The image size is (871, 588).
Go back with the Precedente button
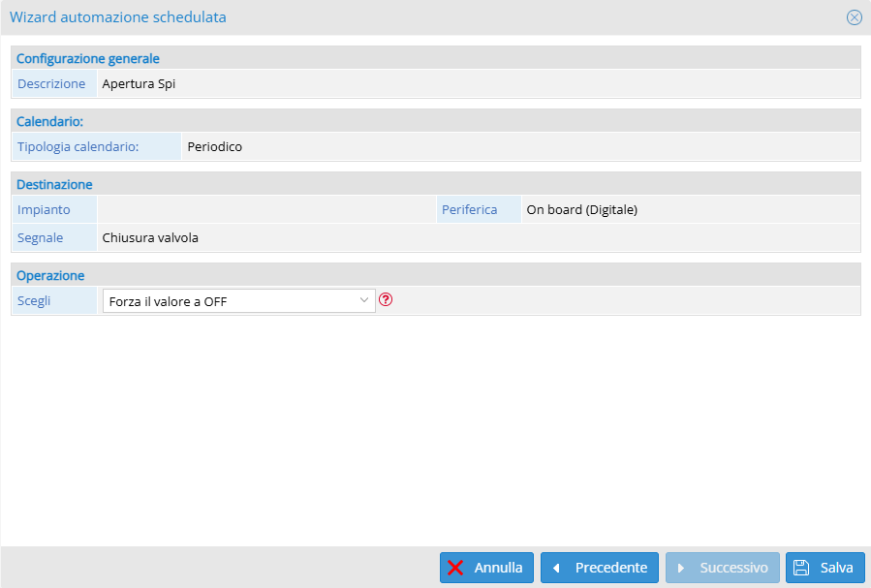click(600, 568)
